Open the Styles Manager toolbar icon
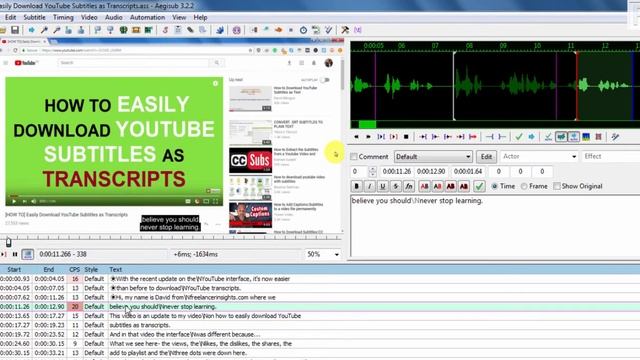The height and width of the screenshot is (360, 640). point(165,30)
